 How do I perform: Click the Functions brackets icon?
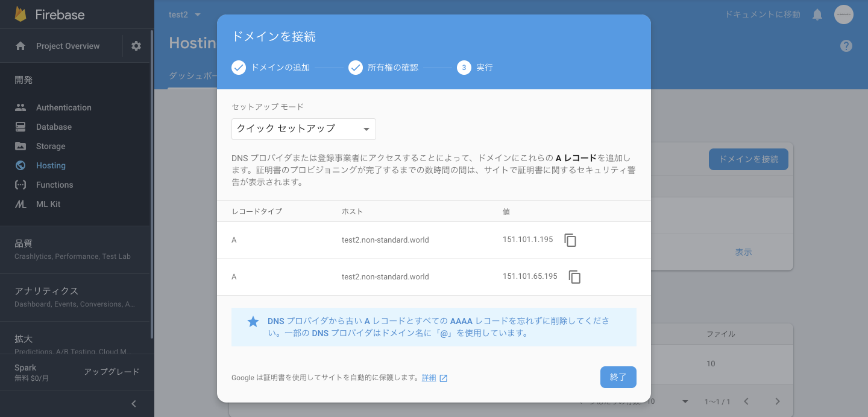click(x=20, y=185)
